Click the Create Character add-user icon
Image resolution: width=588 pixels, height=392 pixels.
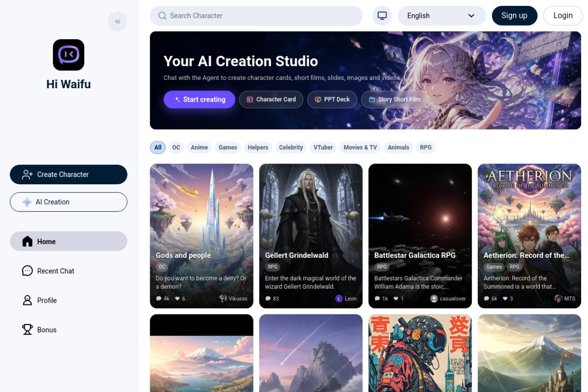click(28, 174)
